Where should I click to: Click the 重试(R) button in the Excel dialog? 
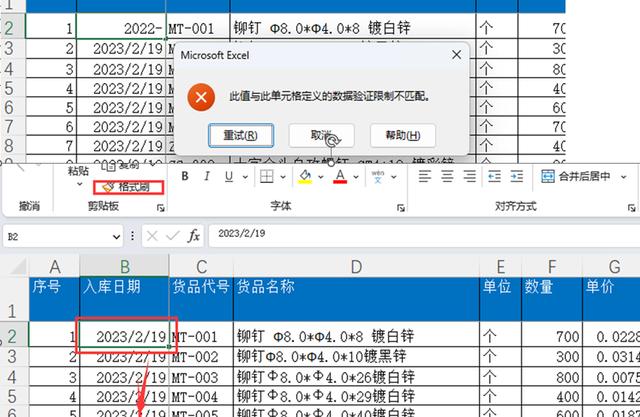[241, 135]
